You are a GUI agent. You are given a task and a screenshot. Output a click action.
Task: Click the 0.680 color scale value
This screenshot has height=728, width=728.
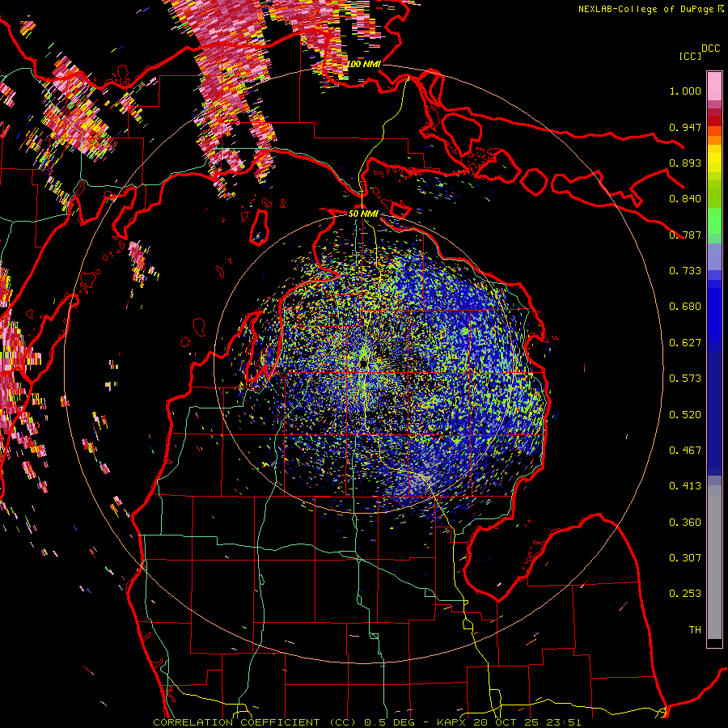[685, 307]
